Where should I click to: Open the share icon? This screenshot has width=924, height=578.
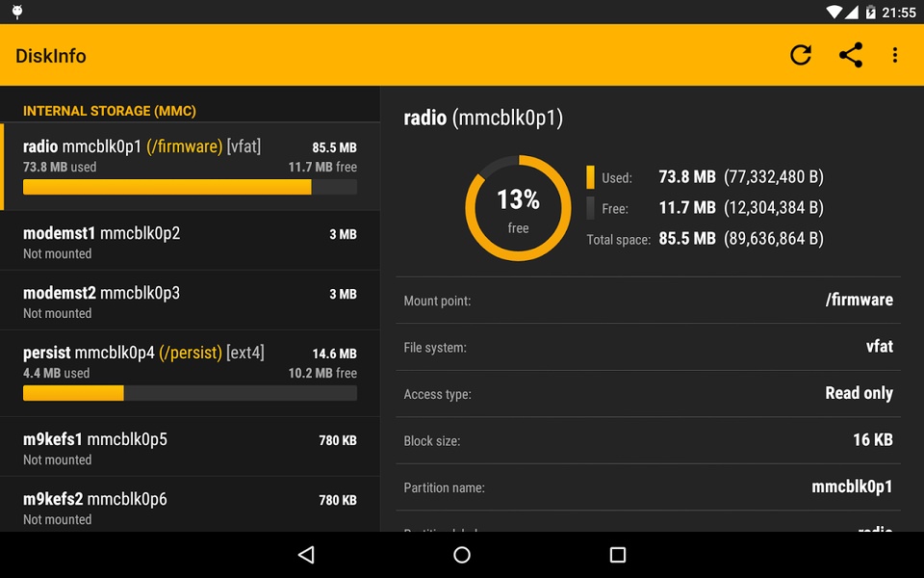pos(851,55)
